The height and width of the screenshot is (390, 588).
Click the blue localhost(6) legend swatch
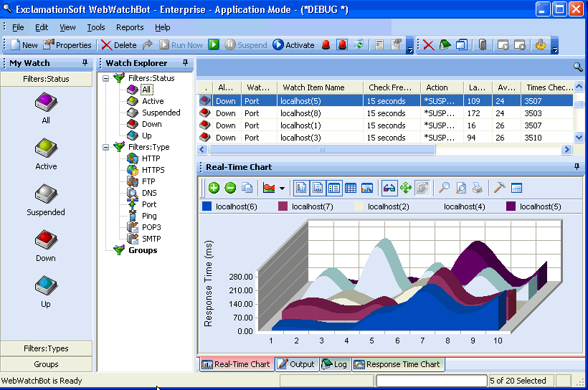pos(207,206)
